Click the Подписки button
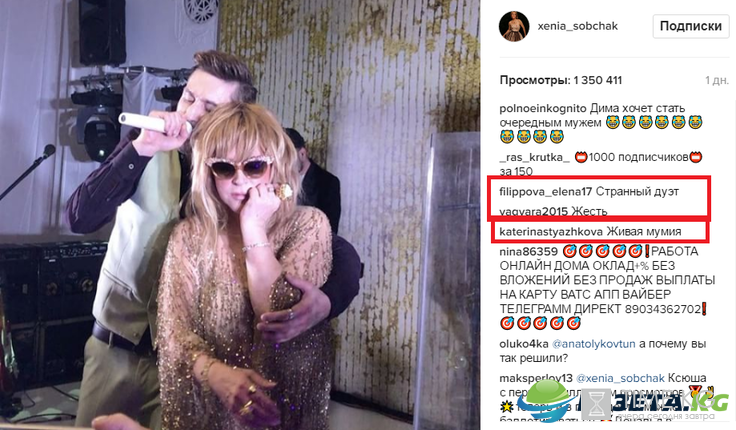This screenshot has height=430, width=736. tap(690, 26)
